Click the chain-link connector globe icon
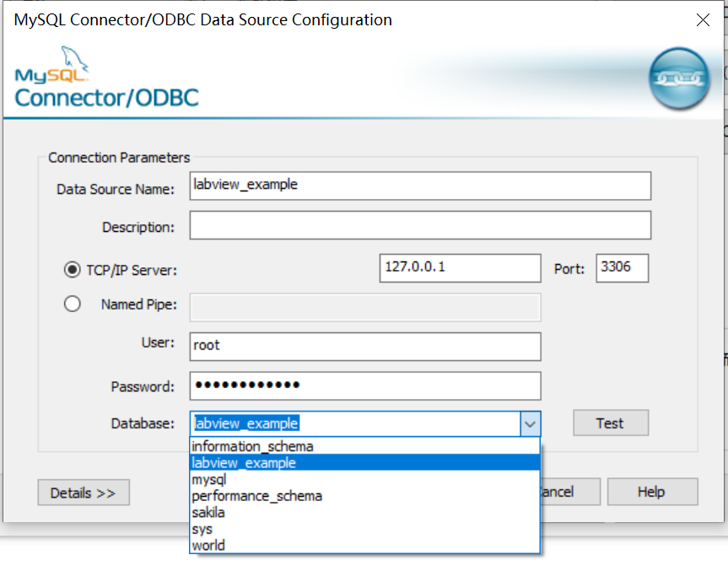Viewport: 728px width, 571px height. [678, 78]
